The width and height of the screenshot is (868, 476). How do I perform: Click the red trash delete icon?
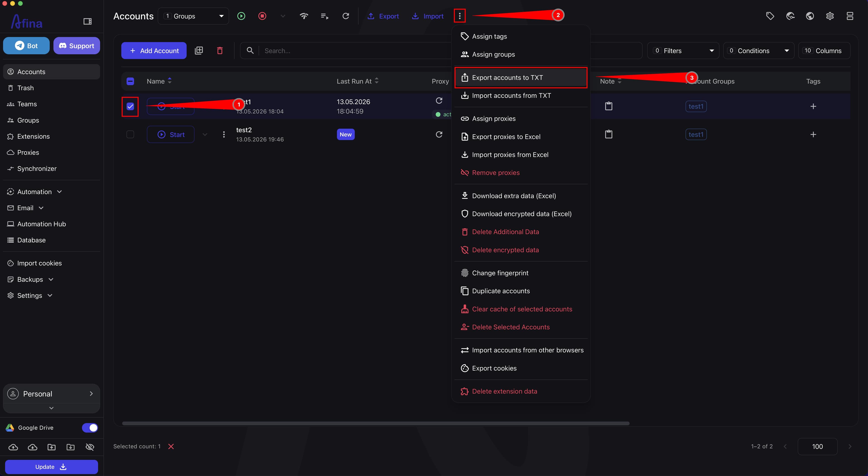220,51
